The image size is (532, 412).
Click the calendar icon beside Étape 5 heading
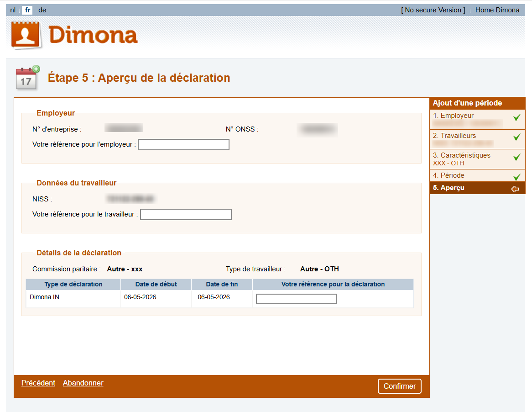pos(27,78)
